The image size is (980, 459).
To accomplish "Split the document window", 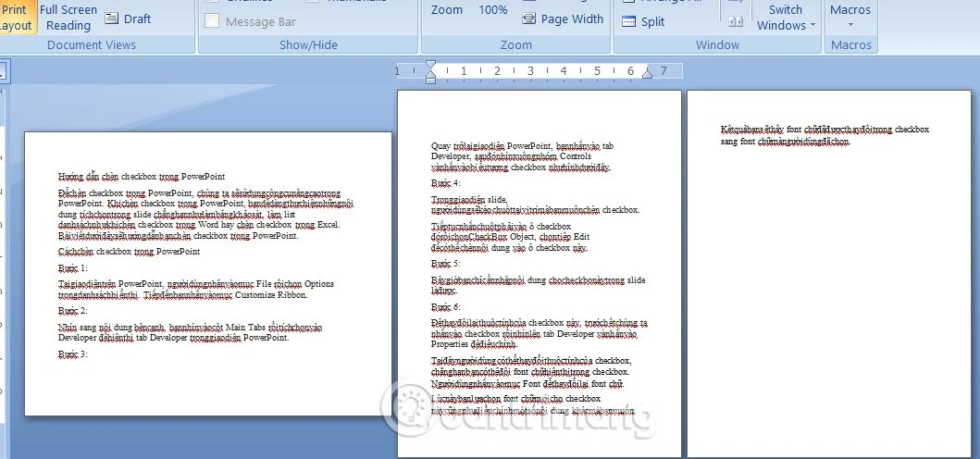I will [644, 21].
